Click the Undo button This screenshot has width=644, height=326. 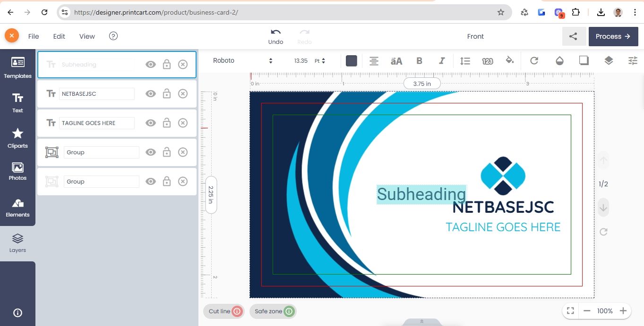pos(275,36)
